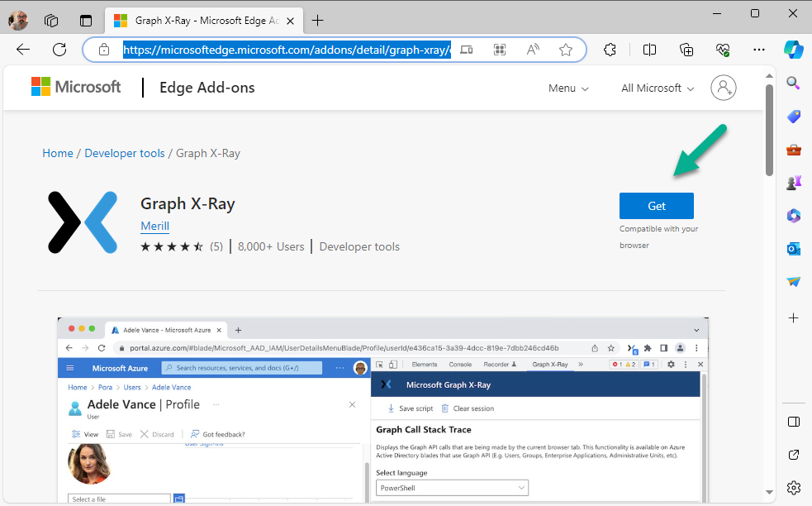Add a new sidebar app

click(x=793, y=317)
